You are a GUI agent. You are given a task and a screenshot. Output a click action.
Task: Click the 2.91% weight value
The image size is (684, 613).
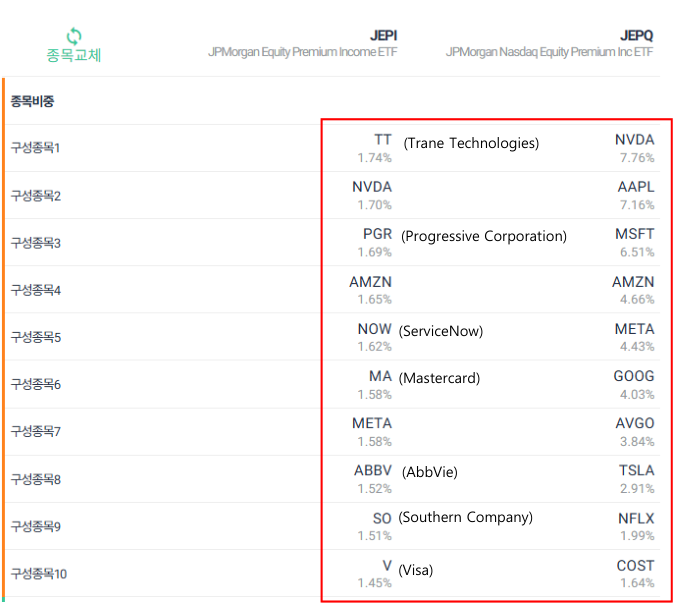pos(637,489)
